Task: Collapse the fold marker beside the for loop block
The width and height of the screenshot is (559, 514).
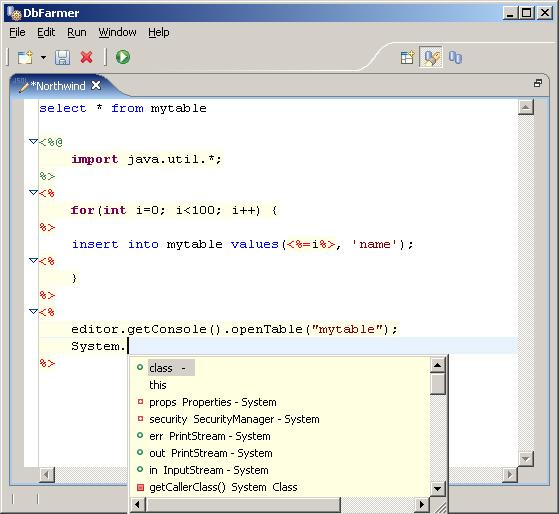Action: coord(34,192)
